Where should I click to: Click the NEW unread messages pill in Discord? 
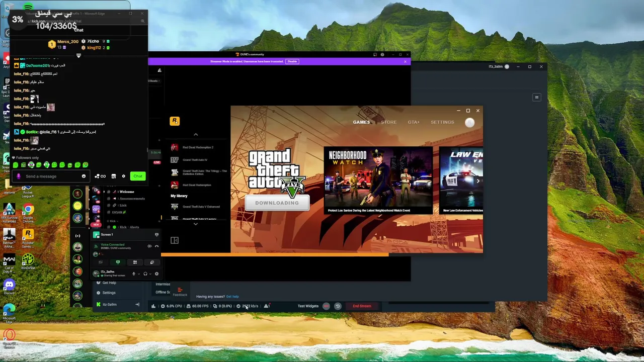96,225
